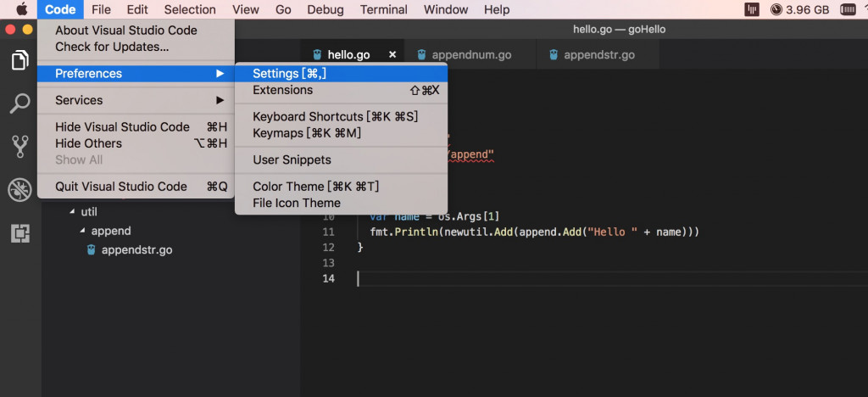Open User Snippets
Screen dimensions: 868x397
(x=341, y=159)
